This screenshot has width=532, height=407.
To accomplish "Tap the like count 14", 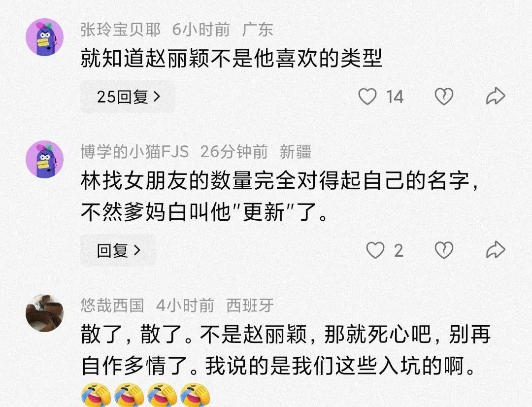I will click(395, 97).
